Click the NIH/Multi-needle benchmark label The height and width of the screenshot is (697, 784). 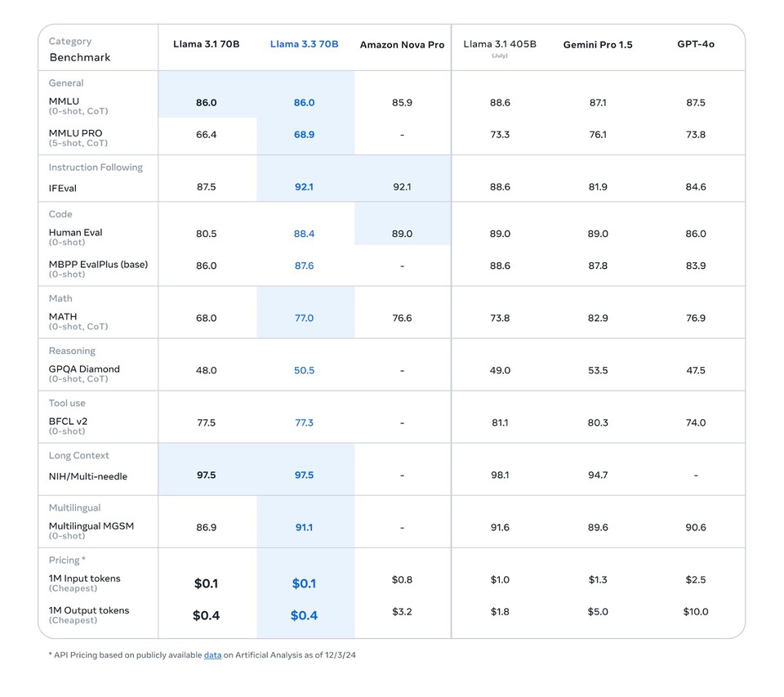(88, 476)
